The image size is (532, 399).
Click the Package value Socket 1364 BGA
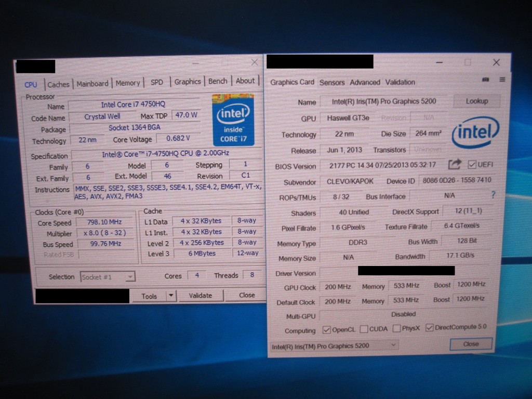(135, 128)
